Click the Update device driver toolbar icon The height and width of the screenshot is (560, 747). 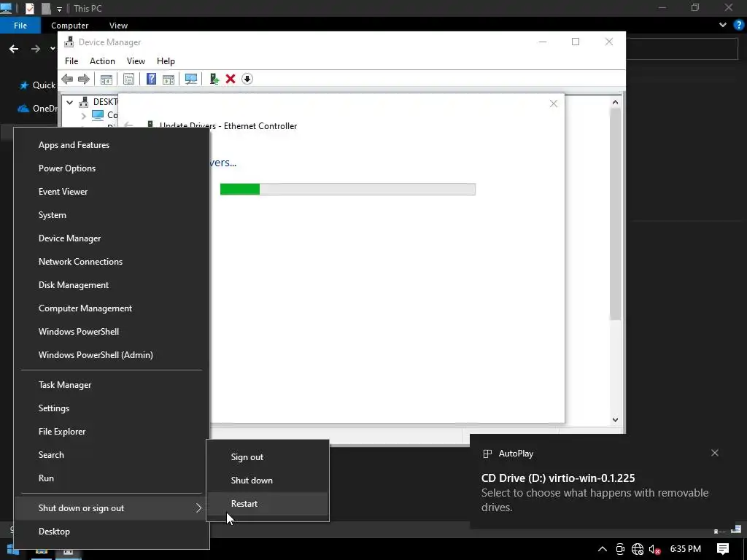(x=214, y=79)
